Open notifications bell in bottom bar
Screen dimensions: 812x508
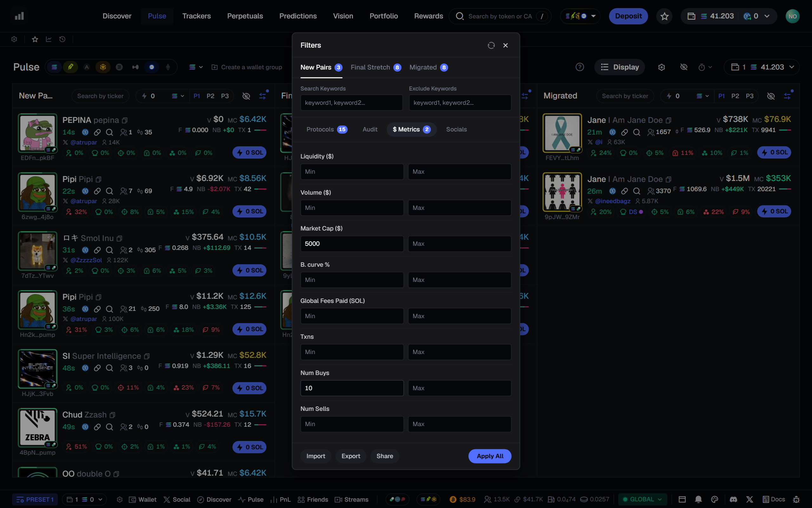[698, 499]
